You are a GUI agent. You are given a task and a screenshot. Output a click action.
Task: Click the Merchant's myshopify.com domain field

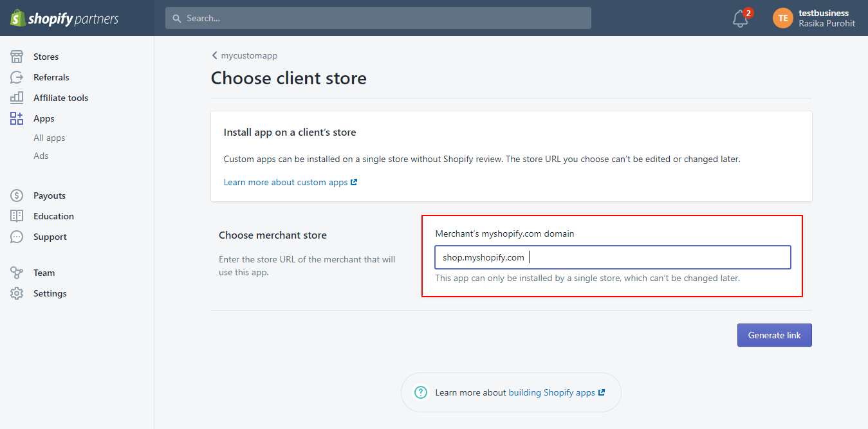(613, 257)
